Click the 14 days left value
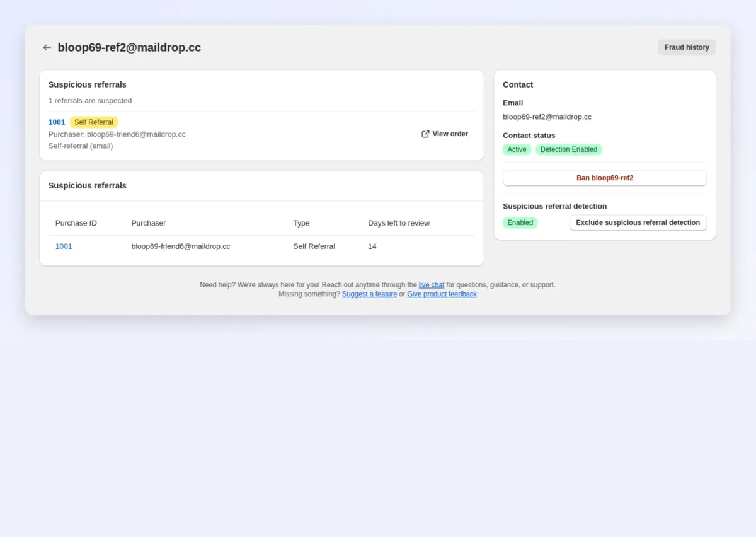Viewport: 756px width, 537px height. 372,246
